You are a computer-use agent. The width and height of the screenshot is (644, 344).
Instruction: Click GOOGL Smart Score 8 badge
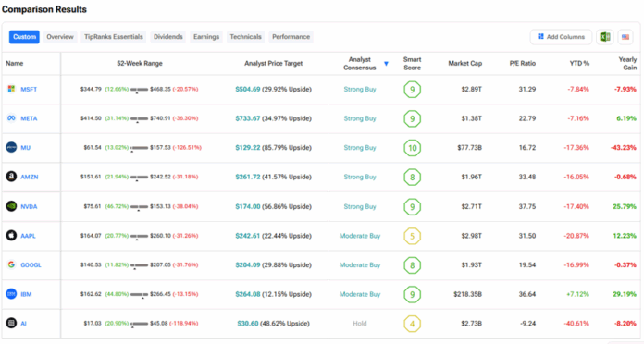click(412, 265)
